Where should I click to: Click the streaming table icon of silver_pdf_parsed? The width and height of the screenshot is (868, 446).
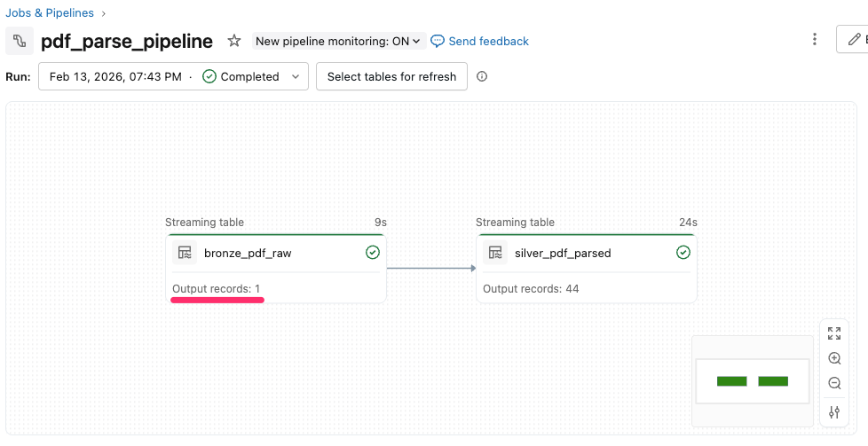[495, 253]
